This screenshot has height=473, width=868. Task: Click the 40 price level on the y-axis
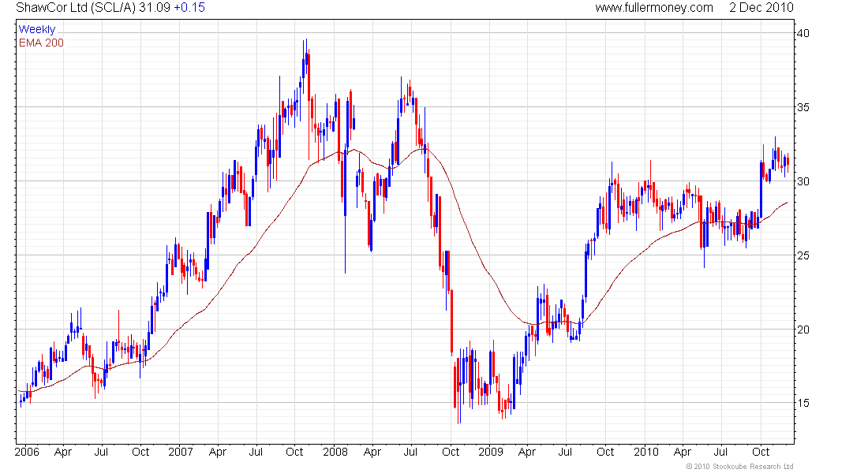(x=804, y=33)
